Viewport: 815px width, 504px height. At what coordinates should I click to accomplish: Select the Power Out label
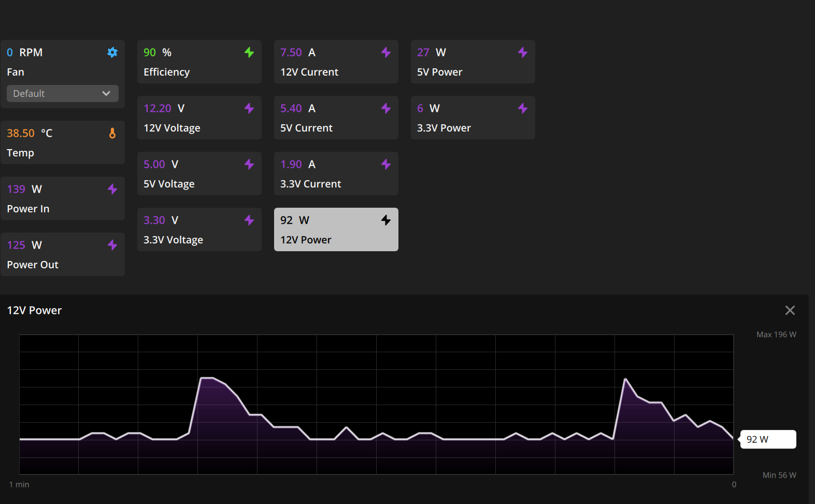click(x=33, y=265)
